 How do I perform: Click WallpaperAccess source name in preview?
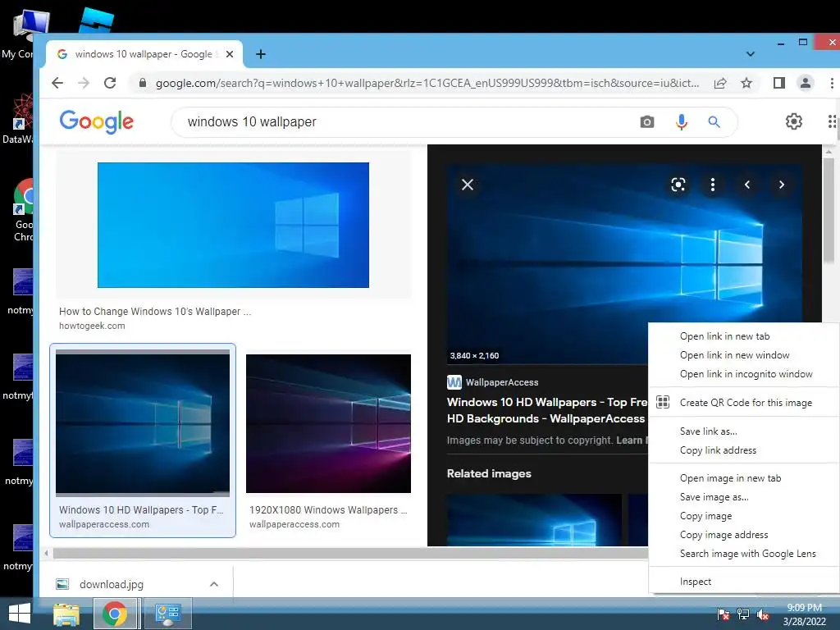[502, 382]
